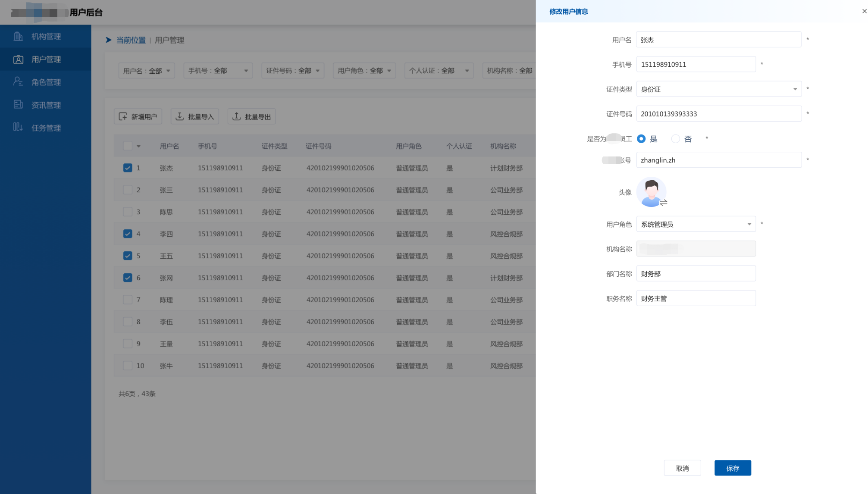
Task: Check the checkbox for row 10 张牛
Action: 128,366
